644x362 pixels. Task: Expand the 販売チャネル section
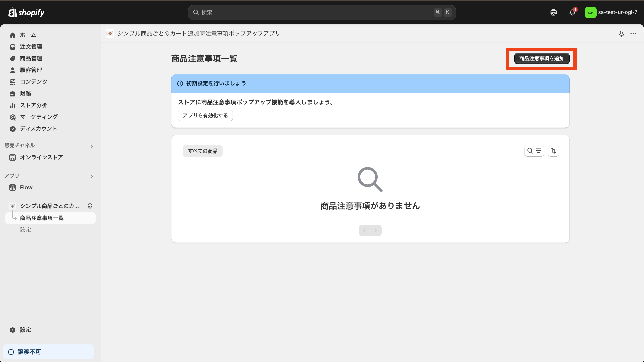pos(91,146)
